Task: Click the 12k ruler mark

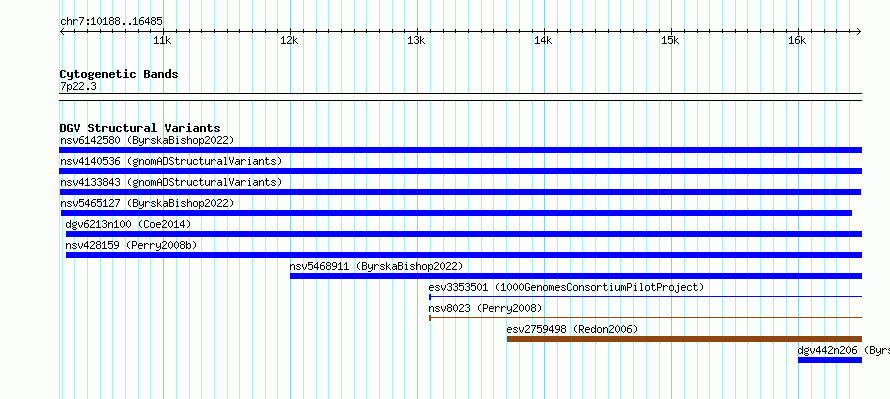Action: coord(289,40)
